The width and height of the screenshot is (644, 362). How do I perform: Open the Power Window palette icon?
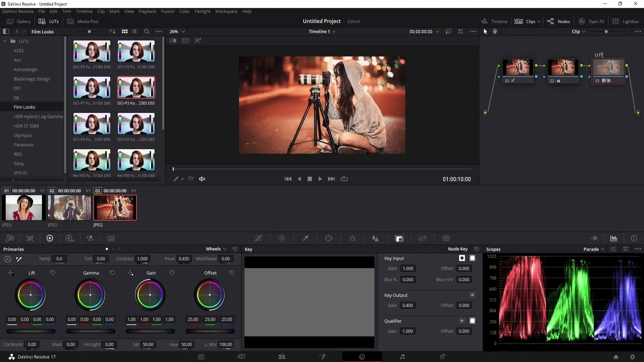click(x=329, y=238)
